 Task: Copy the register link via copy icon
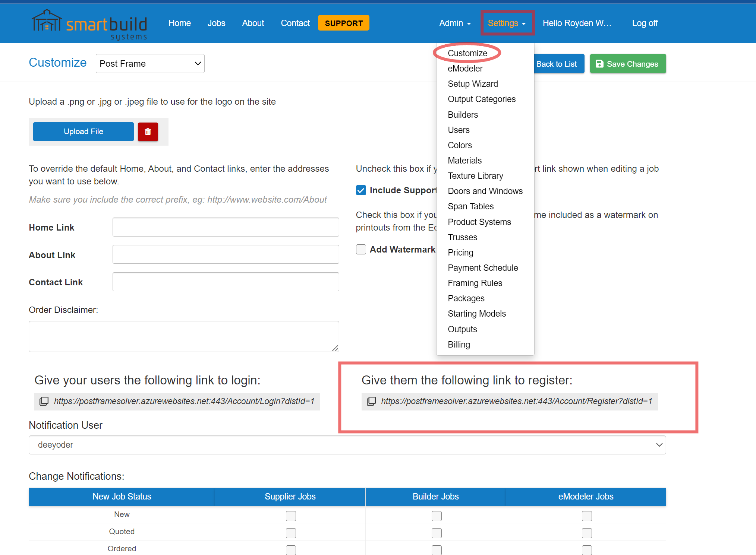371,401
